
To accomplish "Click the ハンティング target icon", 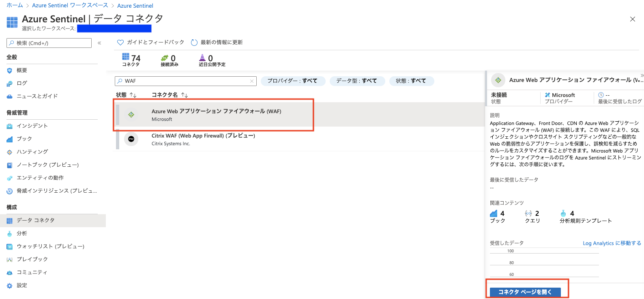I will click(x=10, y=152).
